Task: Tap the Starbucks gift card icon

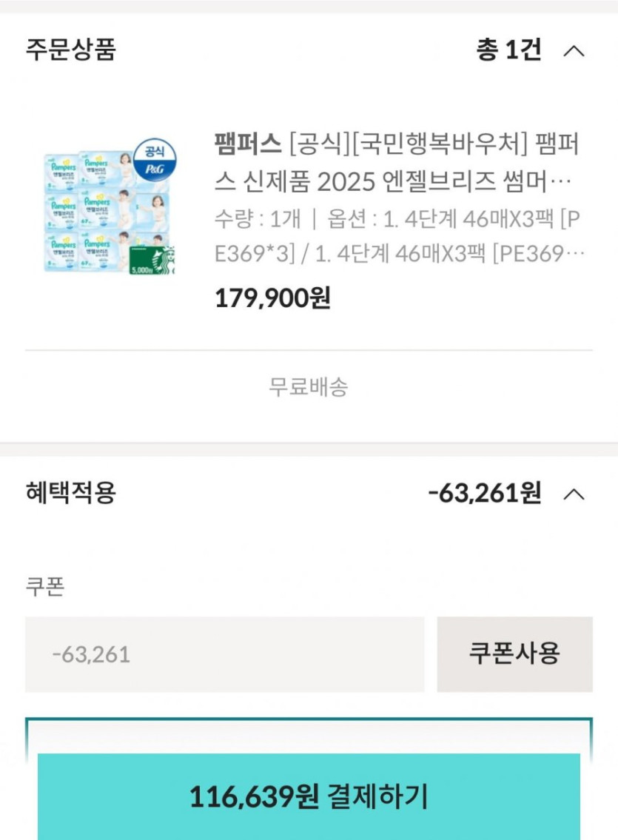Action: click(x=152, y=261)
